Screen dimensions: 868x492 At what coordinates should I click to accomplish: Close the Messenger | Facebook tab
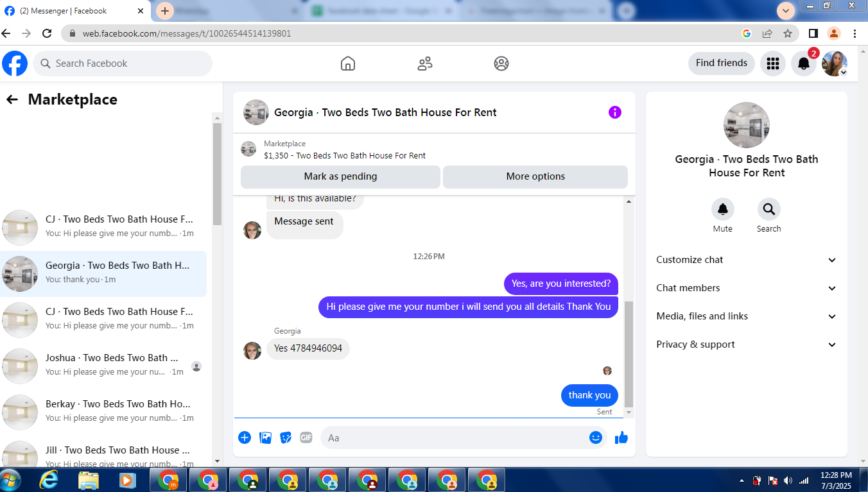141,11
